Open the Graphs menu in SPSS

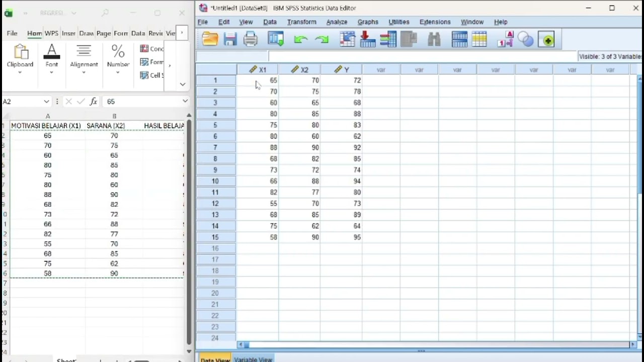coord(368,22)
